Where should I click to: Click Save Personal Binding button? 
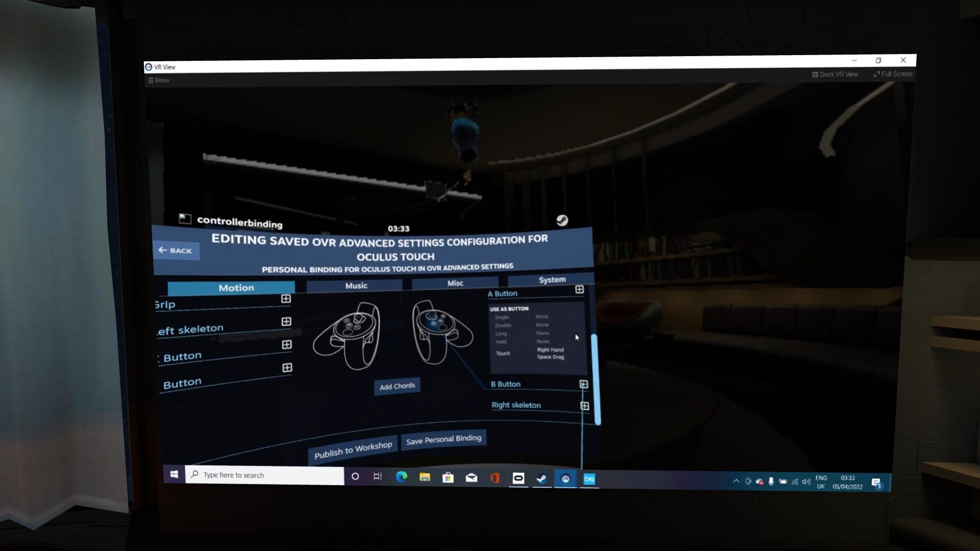(x=443, y=439)
